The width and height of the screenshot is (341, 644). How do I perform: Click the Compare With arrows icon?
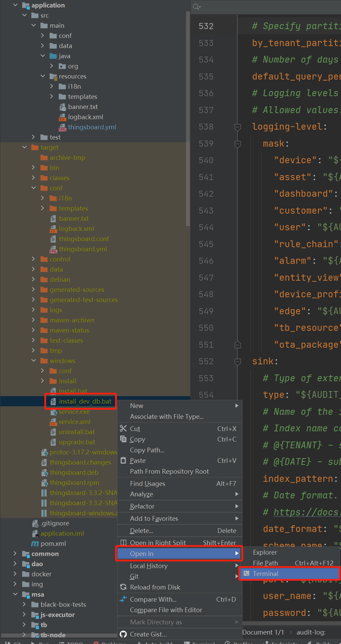[x=123, y=599]
